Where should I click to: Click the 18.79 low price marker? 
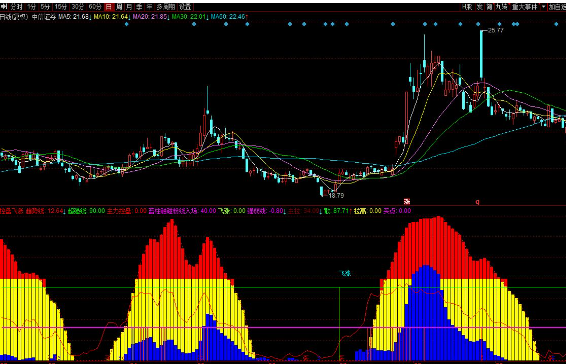click(x=336, y=195)
